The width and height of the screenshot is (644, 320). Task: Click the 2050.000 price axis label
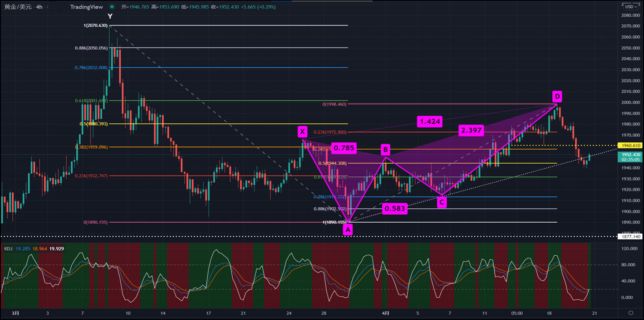tap(630, 48)
